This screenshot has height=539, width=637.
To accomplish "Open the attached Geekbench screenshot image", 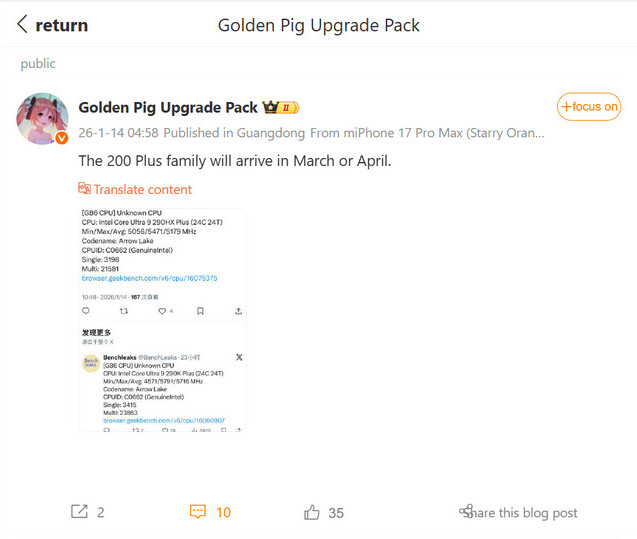I will 162,320.
